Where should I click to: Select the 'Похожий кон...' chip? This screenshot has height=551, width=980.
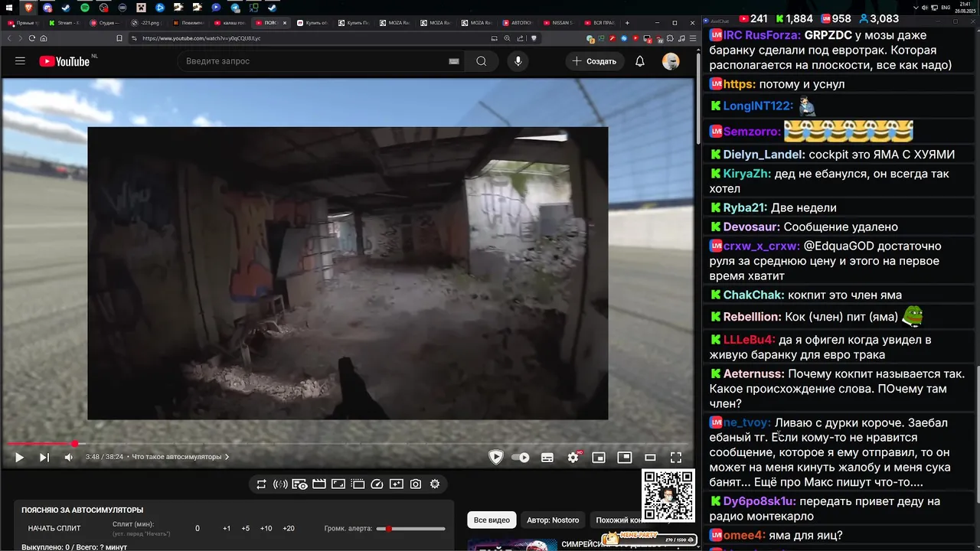click(620, 520)
